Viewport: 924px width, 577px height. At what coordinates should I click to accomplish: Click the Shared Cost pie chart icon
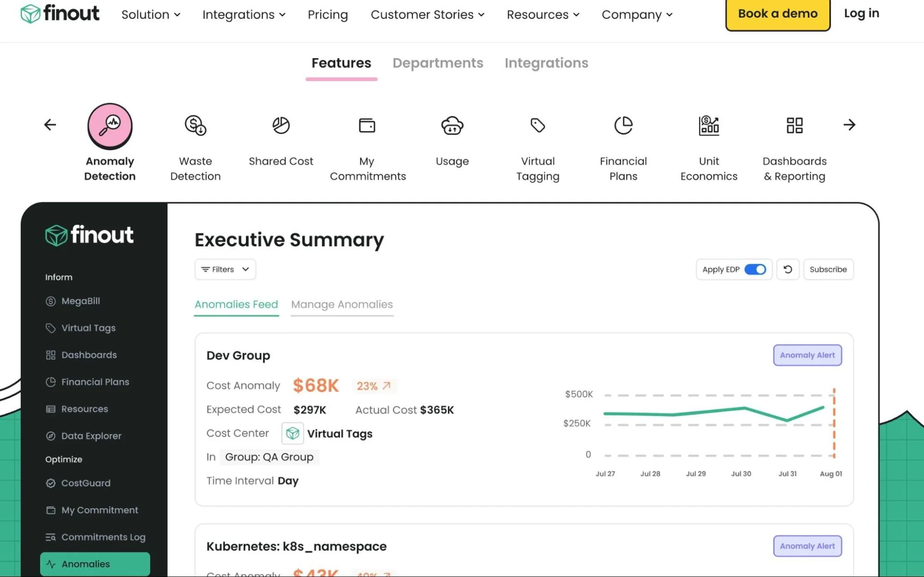[281, 126]
